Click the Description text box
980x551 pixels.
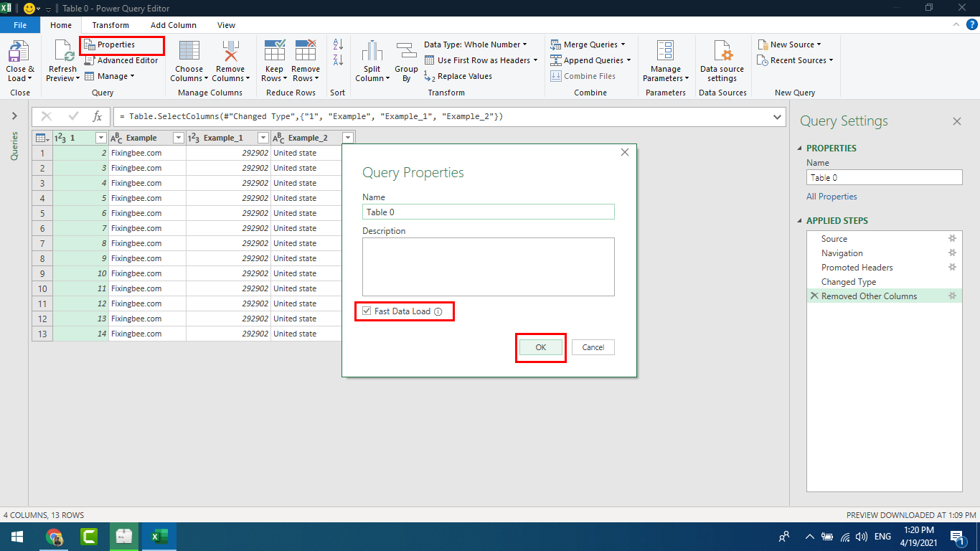click(x=488, y=267)
